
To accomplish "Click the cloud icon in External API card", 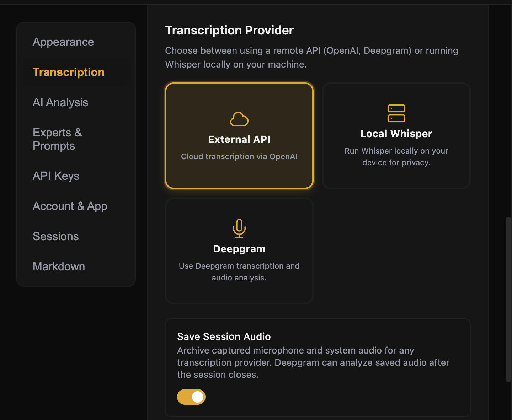I will 239,119.
